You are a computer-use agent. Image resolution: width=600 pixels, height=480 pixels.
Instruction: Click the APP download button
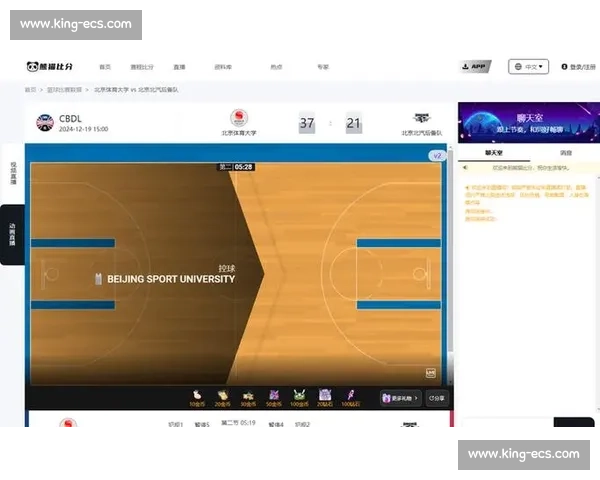click(x=476, y=67)
